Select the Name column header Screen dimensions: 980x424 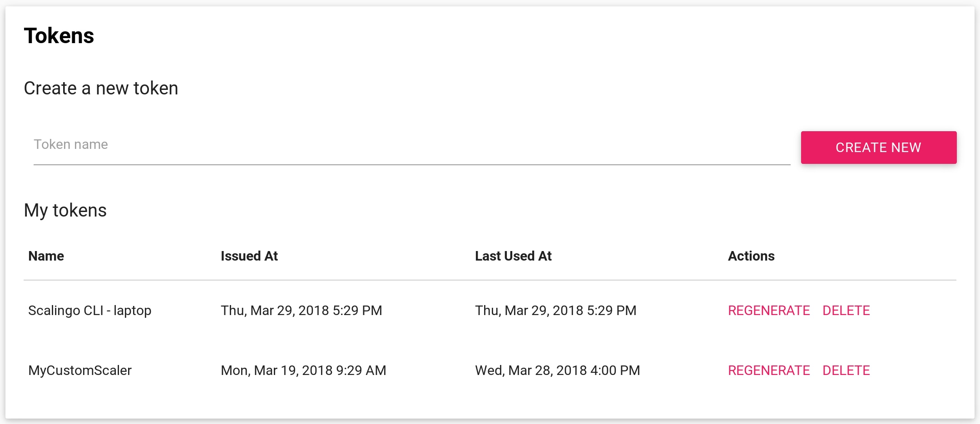pos(45,256)
